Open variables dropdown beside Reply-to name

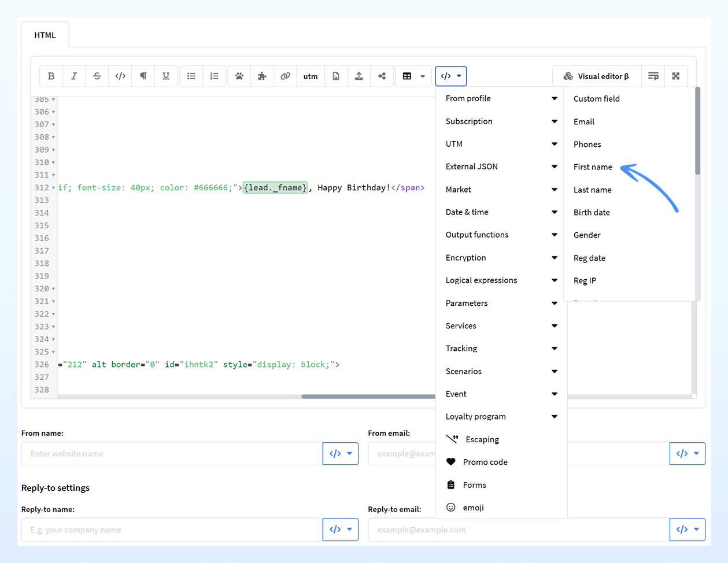341,529
